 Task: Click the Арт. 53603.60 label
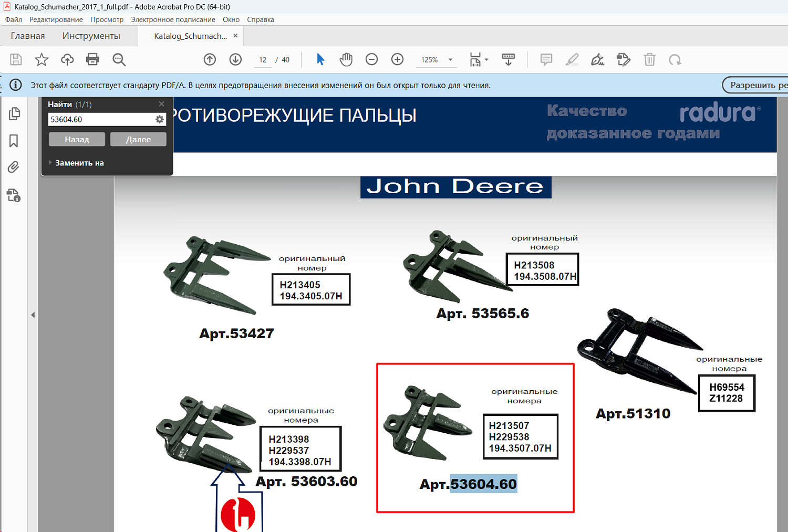click(306, 482)
